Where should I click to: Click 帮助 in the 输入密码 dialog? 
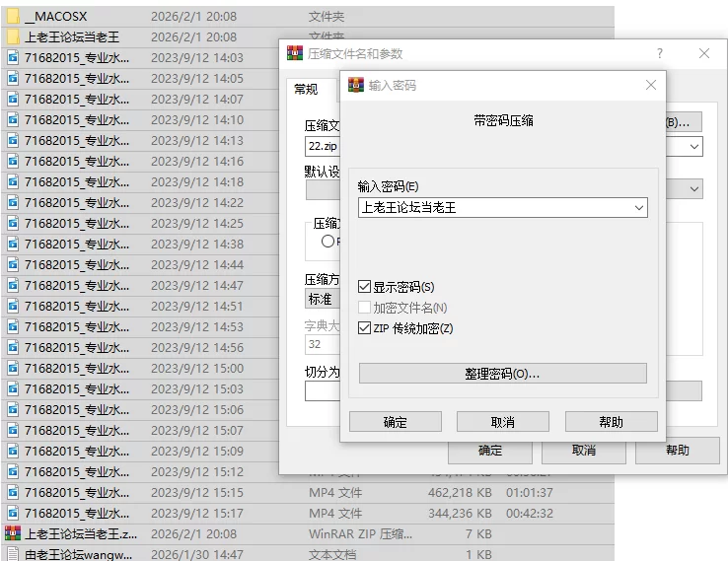(611, 422)
